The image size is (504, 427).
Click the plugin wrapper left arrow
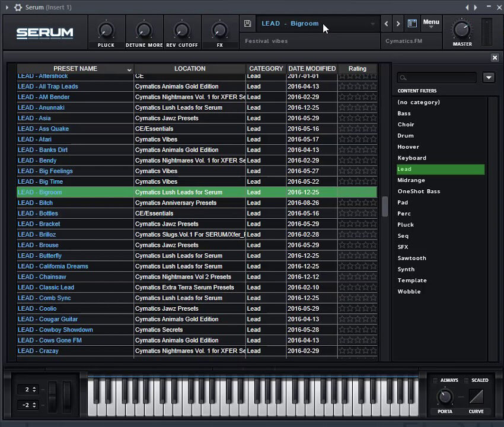tap(467, 7)
